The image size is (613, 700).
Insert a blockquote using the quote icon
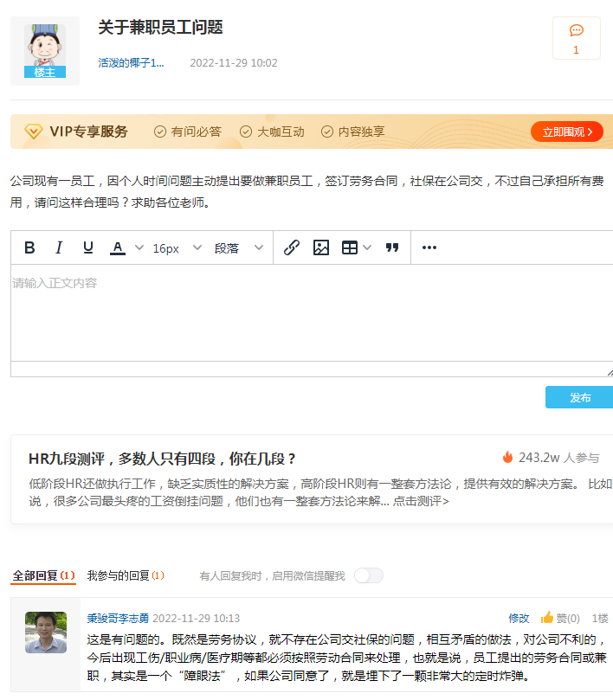point(392,247)
